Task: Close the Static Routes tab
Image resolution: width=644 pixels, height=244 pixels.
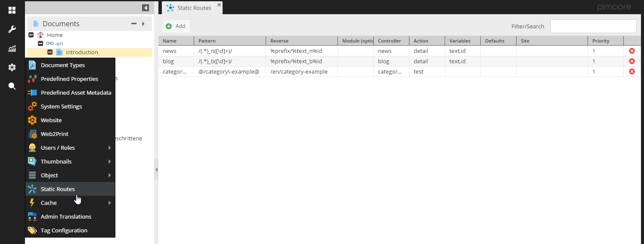Action: pyautogui.click(x=219, y=5)
